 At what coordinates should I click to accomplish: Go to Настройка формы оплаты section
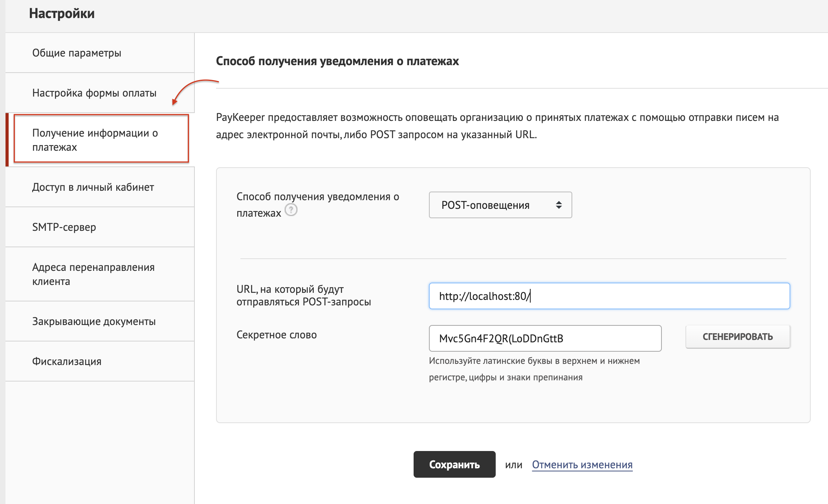[94, 93]
